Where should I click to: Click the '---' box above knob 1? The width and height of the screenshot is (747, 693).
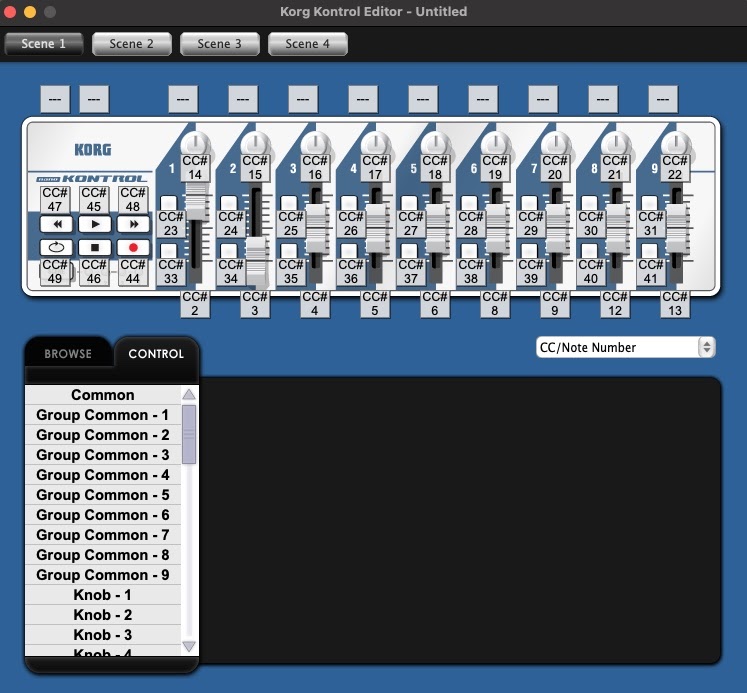[x=183, y=99]
